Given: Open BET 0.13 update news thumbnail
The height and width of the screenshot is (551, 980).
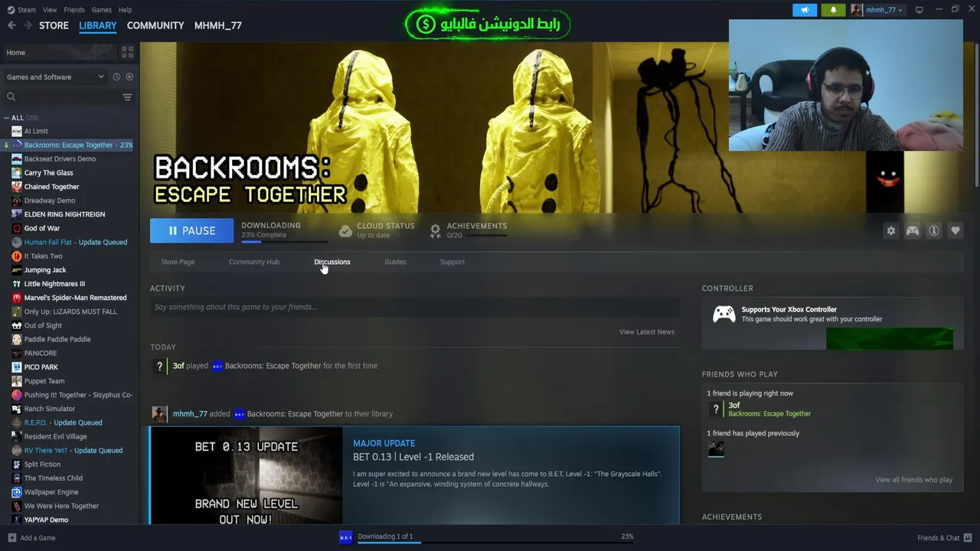Looking at the screenshot, I should click(246, 475).
